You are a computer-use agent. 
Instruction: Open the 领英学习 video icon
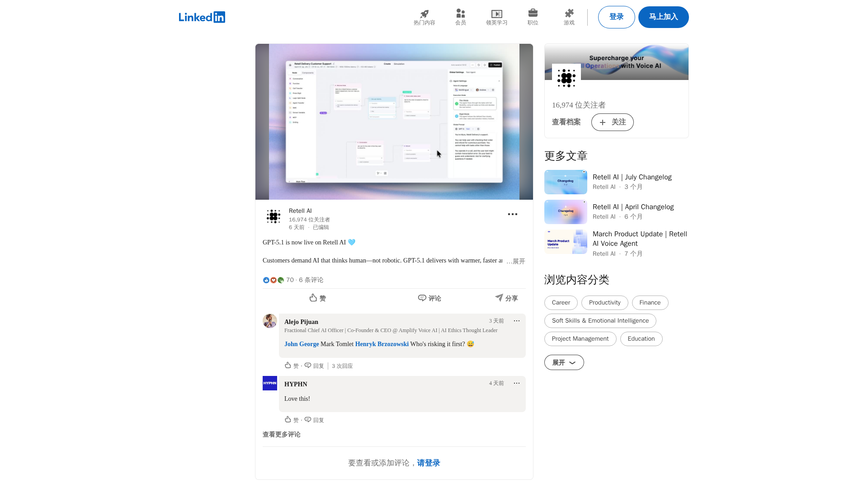(x=496, y=14)
